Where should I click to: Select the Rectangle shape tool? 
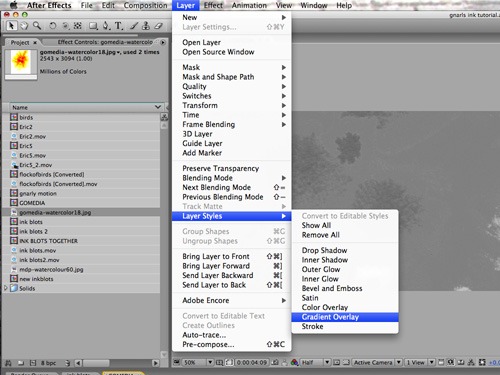pos(94,26)
